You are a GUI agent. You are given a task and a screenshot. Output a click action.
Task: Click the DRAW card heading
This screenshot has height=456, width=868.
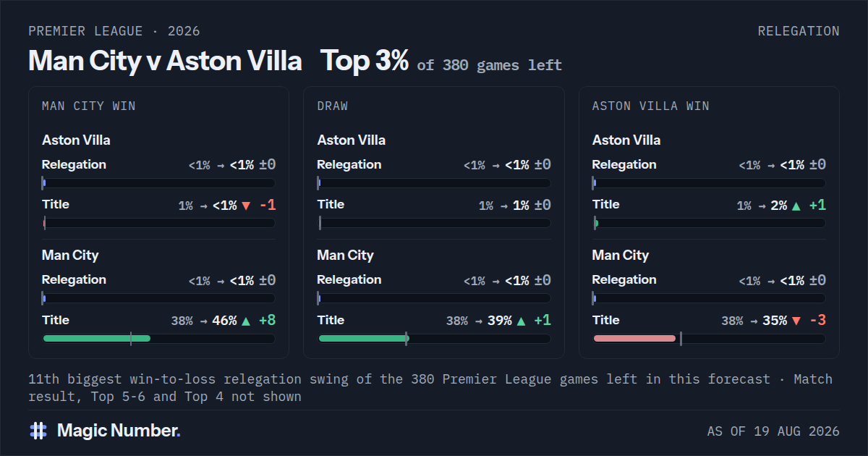pyautogui.click(x=333, y=106)
